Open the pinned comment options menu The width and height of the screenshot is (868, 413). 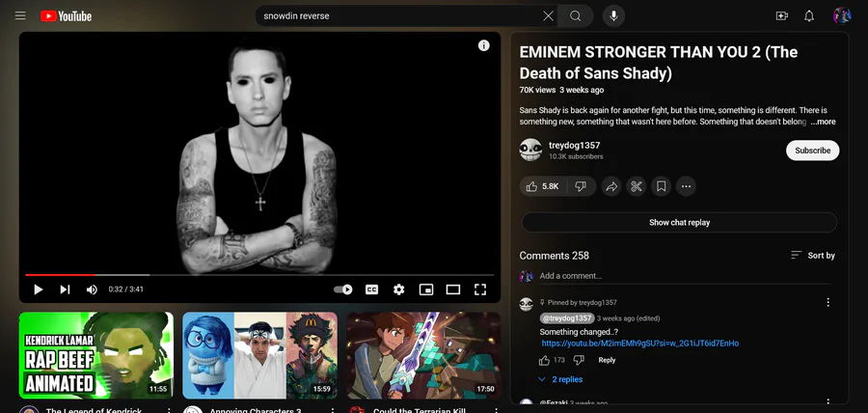click(x=828, y=302)
